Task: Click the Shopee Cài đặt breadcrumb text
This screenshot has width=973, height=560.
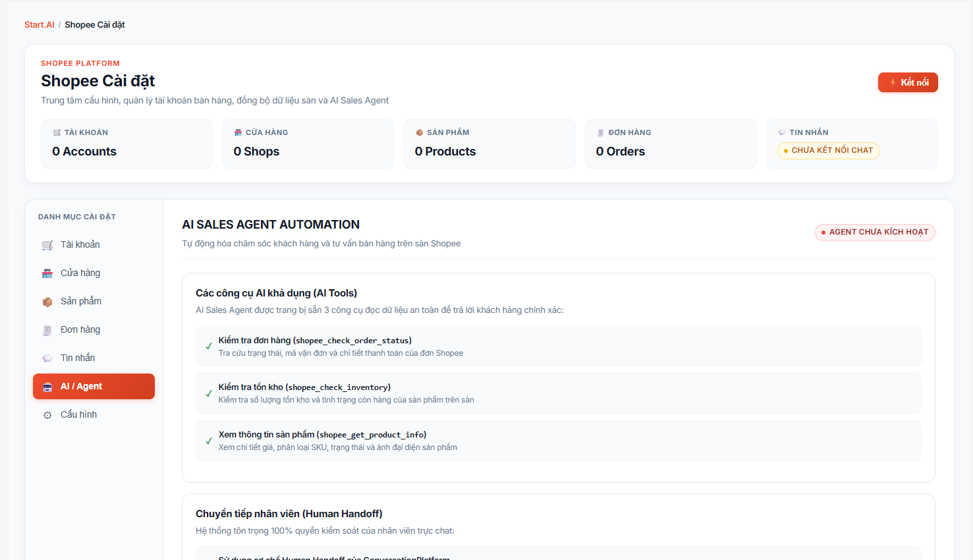Action: click(x=95, y=24)
